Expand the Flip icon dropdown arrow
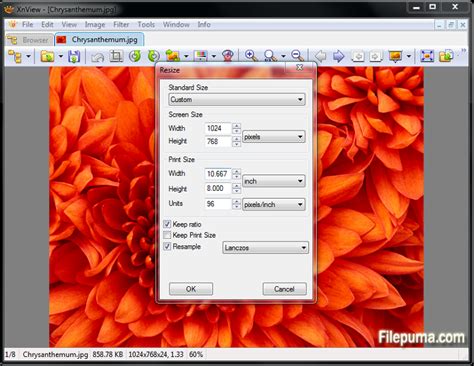The width and height of the screenshot is (474, 366). pyautogui.click(x=186, y=56)
